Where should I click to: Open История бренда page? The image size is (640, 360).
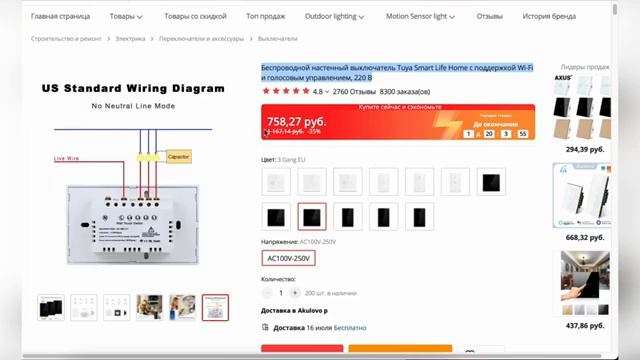[549, 16]
